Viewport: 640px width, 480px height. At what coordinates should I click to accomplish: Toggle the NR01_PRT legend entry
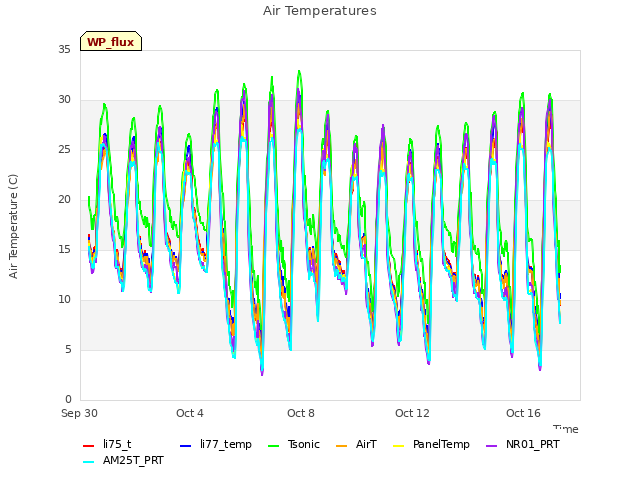point(523,444)
